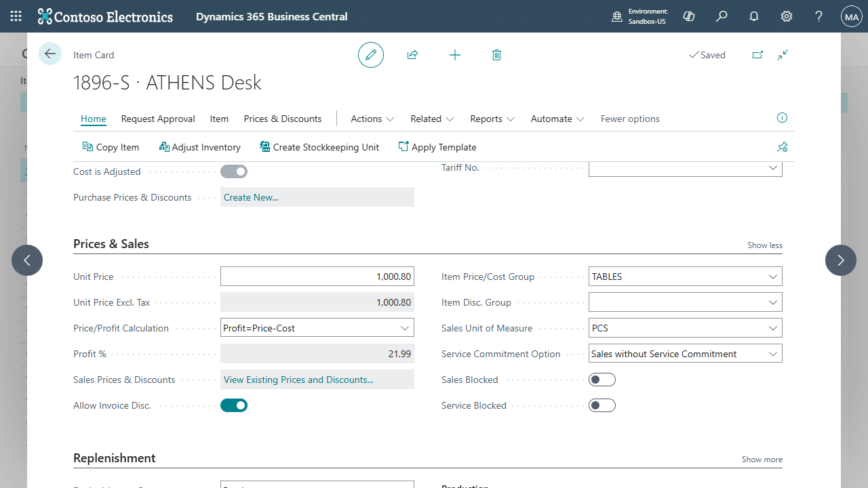
Task: Open the info FactBox pane icon
Action: [x=782, y=118]
